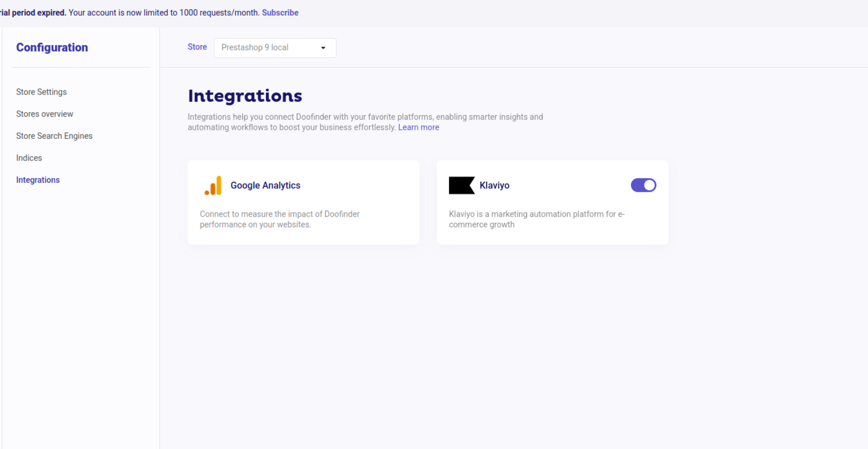
Task: Open the Learn more link
Action: click(419, 127)
